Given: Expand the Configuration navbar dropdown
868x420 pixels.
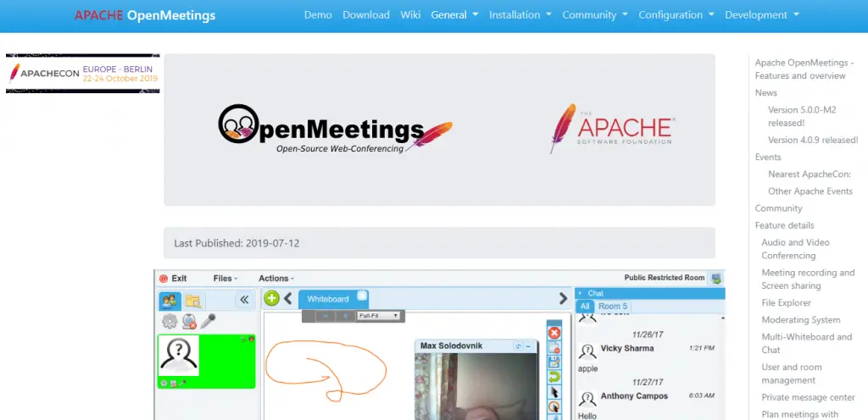Looking at the screenshot, I should [676, 15].
